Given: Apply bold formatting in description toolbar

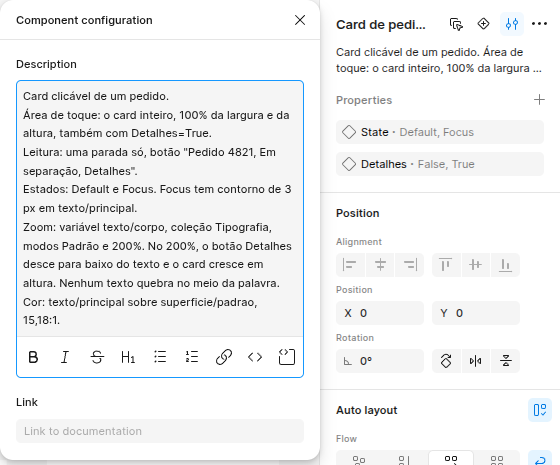Looking at the screenshot, I should tap(33, 357).
